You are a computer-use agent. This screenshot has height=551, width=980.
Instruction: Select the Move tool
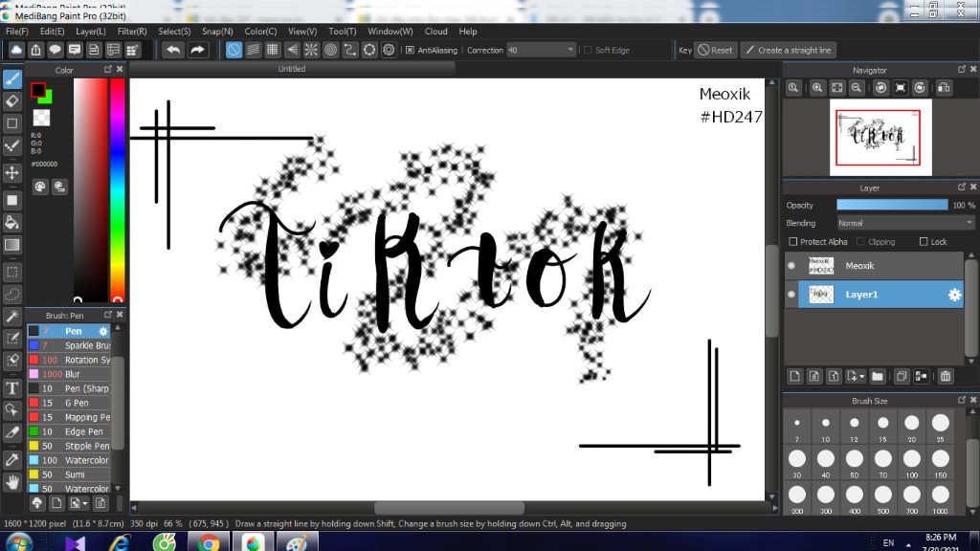[11, 172]
